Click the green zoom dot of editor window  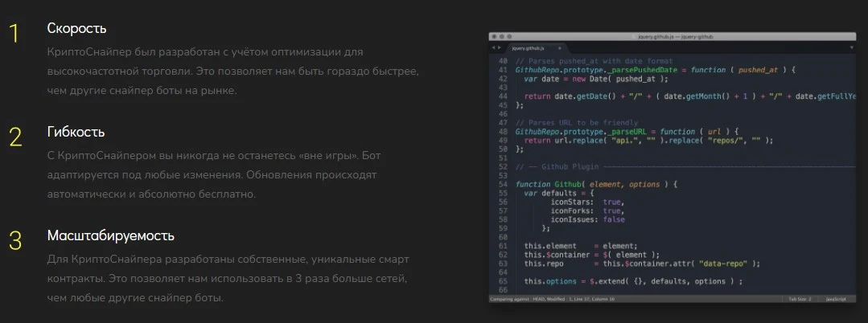pyautogui.click(x=509, y=36)
